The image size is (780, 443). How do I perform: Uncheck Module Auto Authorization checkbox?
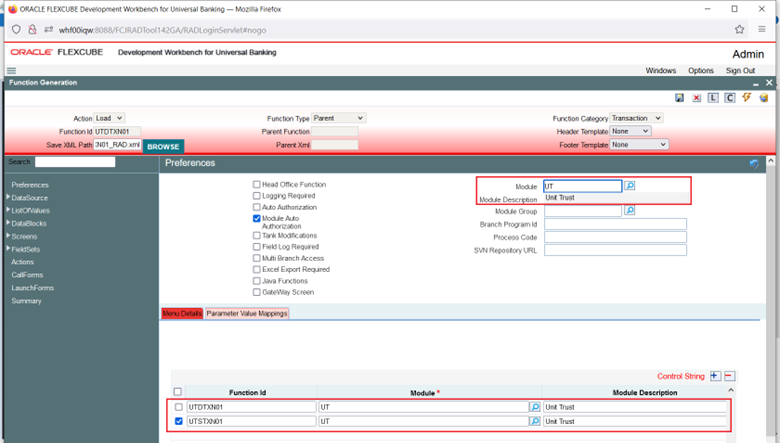click(x=257, y=218)
